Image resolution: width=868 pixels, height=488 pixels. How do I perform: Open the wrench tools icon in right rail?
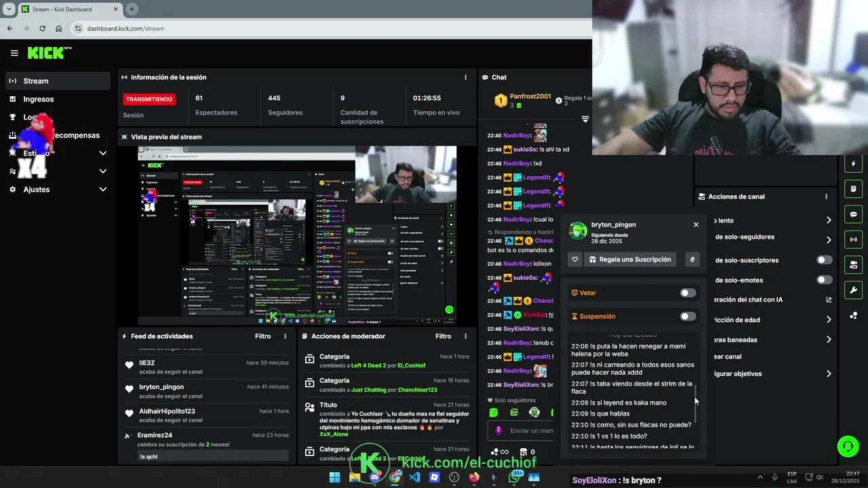pyautogui.click(x=853, y=290)
